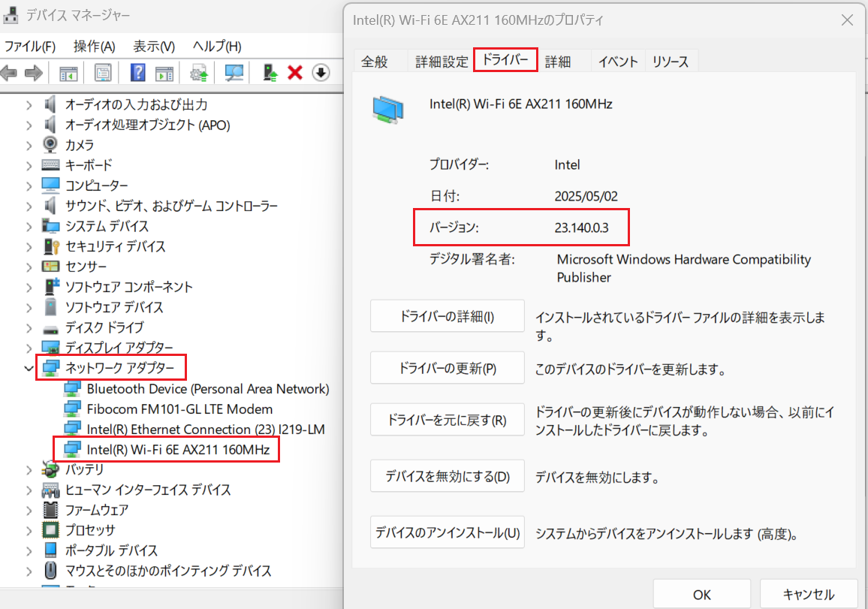Select the ソフトウェア デバイス category

tap(114, 306)
